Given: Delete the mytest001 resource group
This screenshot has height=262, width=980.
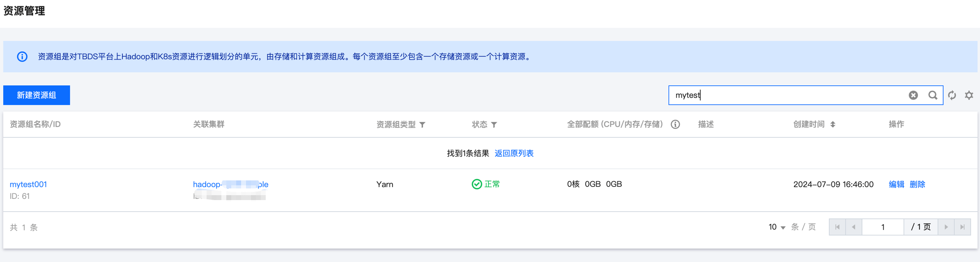Looking at the screenshot, I should pos(917,185).
